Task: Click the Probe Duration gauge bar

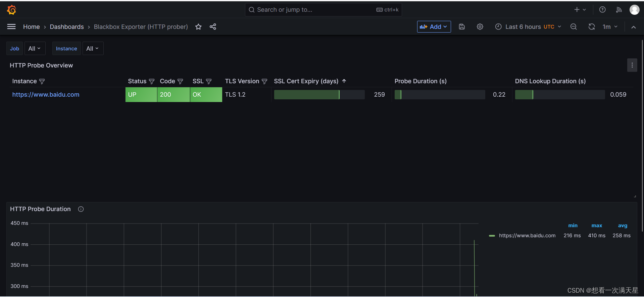Action: (440, 95)
